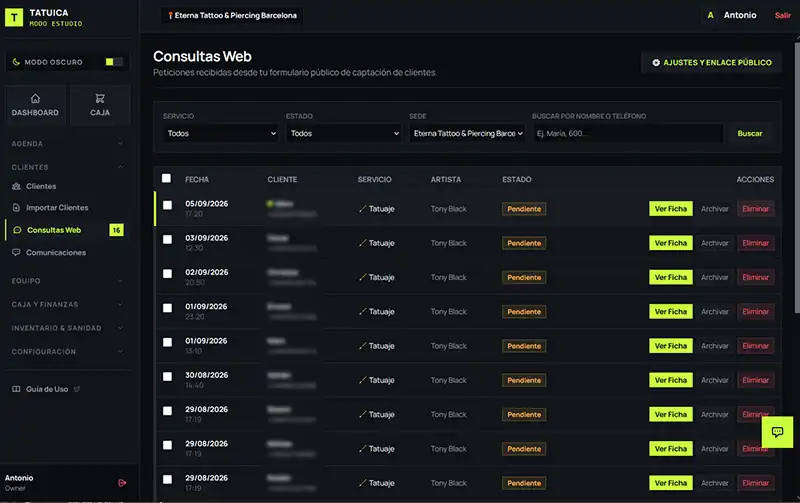Image resolution: width=800 pixels, height=503 pixels.
Task: Click the 16 badge on Consultas Web
Action: pos(116,230)
